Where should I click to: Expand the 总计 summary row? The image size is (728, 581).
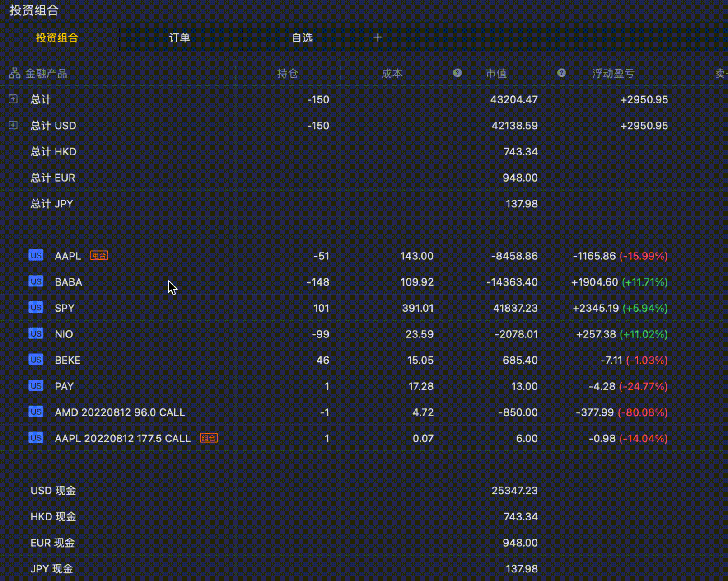pos(13,99)
